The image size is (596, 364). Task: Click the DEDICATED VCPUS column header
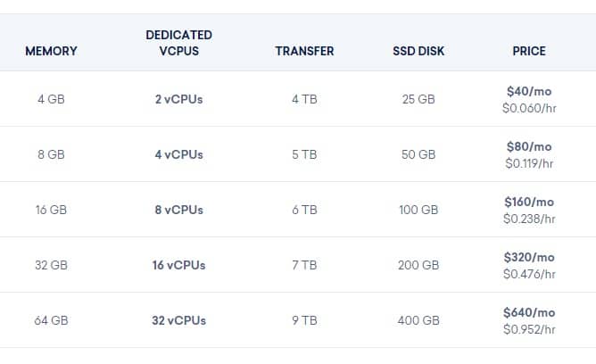point(179,43)
